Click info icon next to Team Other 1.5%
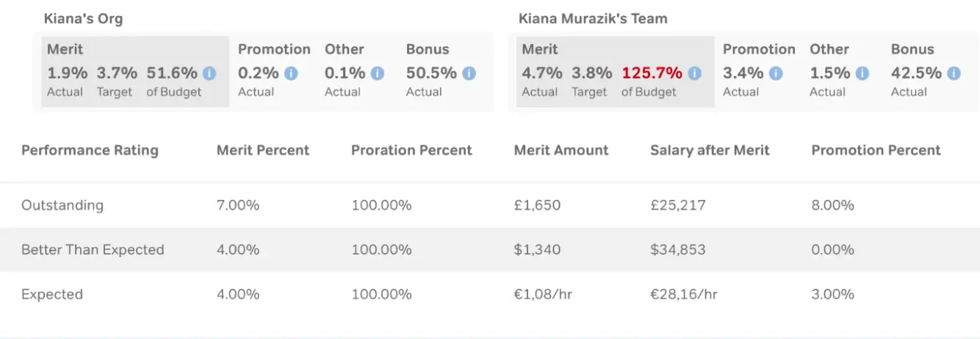The height and width of the screenshot is (339, 980). 862,74
